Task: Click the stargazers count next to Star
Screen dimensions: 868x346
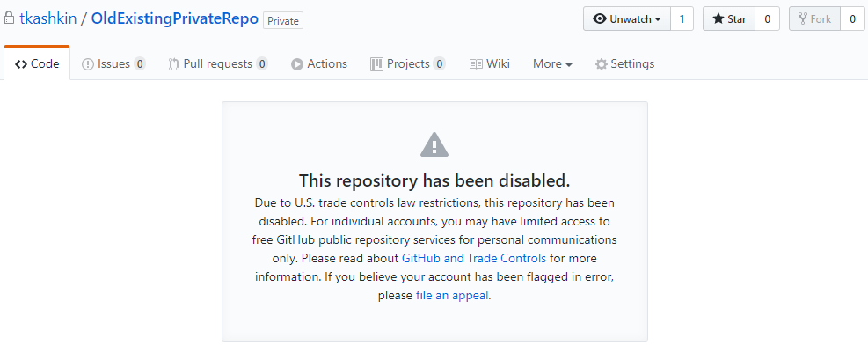Action: point(768,18)
